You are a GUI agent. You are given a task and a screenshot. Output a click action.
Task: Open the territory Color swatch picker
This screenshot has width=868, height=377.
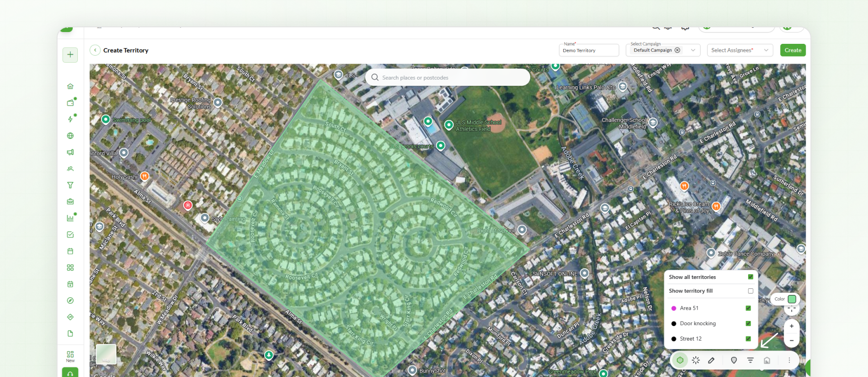click(x=792, y=299)
